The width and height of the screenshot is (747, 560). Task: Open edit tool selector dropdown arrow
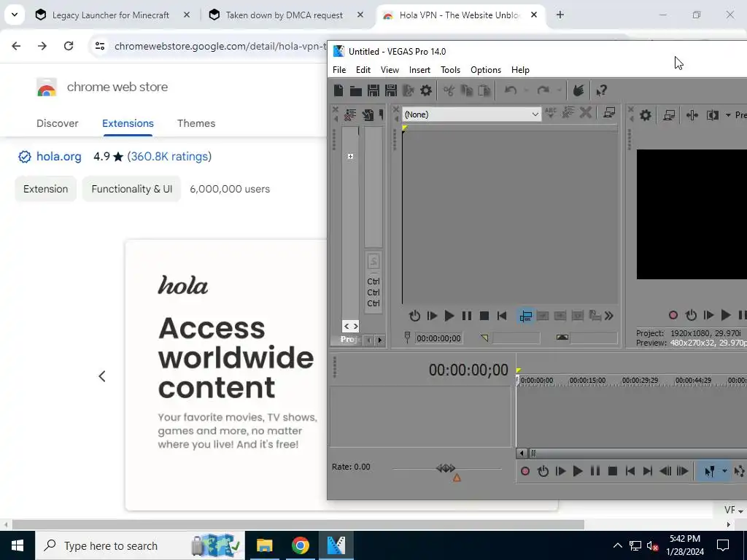point(724,471)
